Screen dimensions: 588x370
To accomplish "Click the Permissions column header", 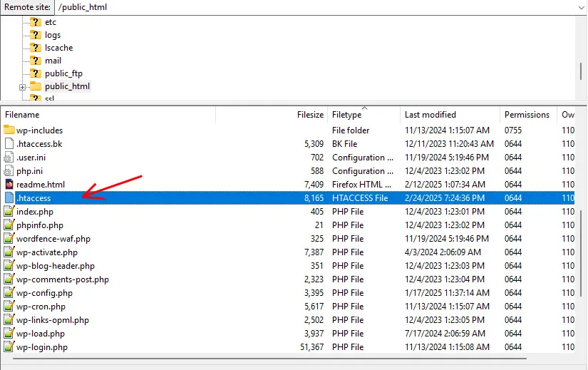I will click(x=527, y=115).
